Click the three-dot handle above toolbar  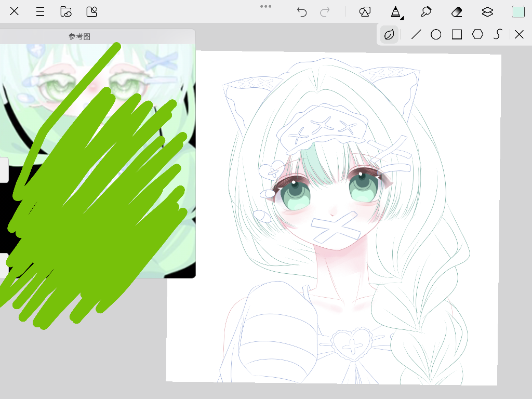tap(266, 7)
